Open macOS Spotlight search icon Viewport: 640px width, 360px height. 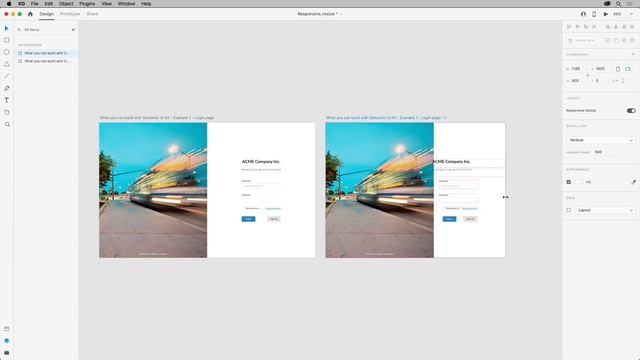(x=618, y=4)
